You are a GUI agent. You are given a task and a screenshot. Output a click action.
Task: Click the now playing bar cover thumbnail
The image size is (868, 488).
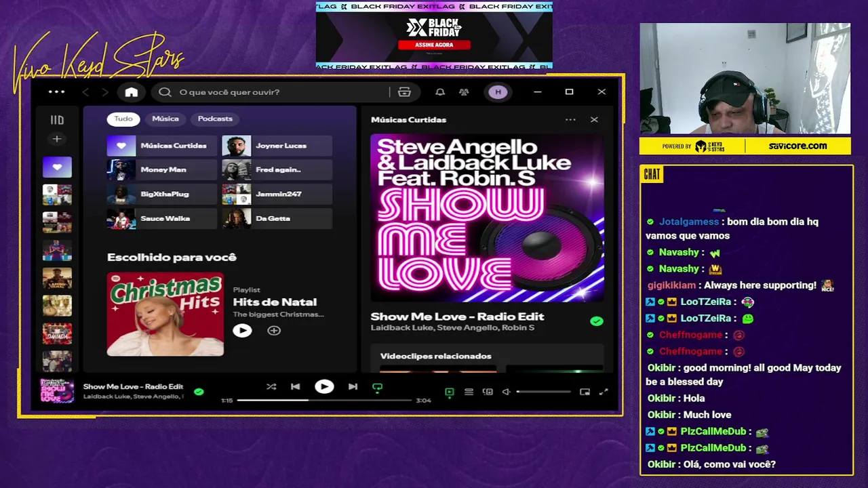click(57, 391)
